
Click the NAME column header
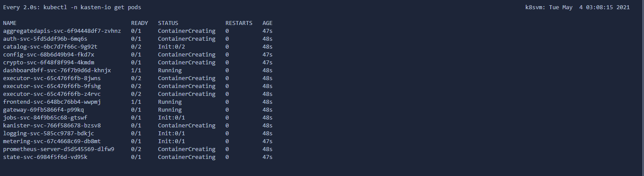point(10,23)
